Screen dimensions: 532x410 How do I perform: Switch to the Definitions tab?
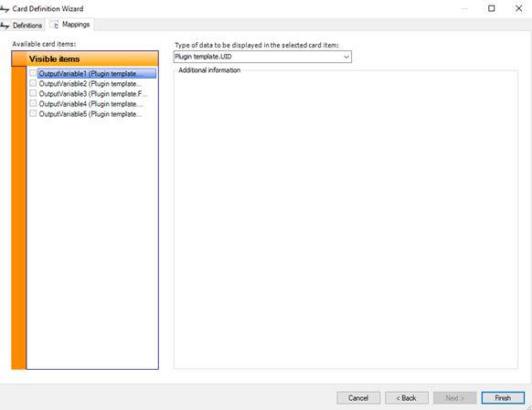click(x=22, y=26)
